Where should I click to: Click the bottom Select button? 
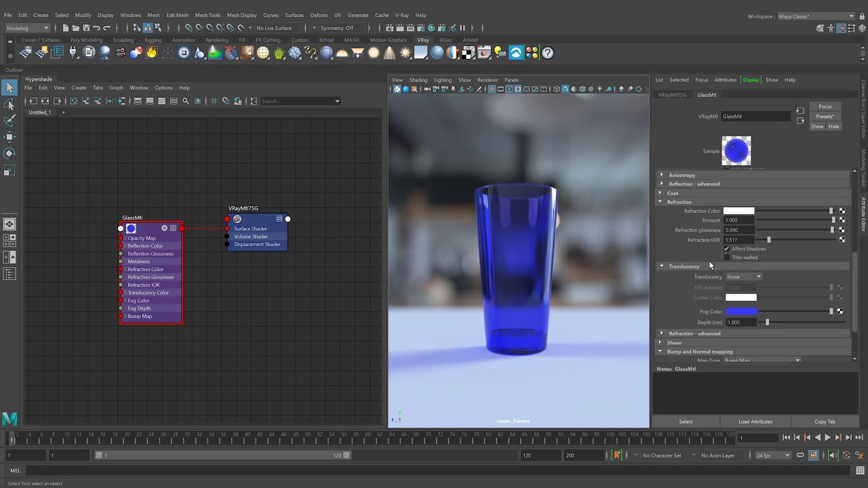[686, 422]
